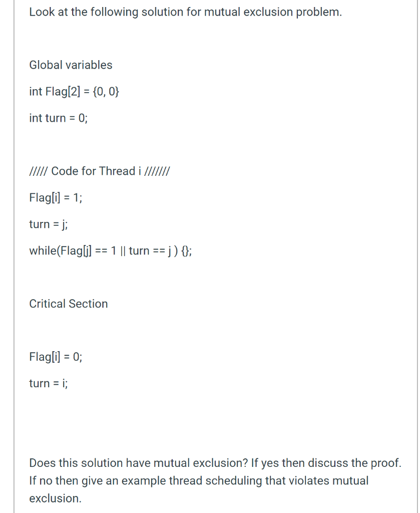
Task: Click 'Flag[j] == 1' in the while condition
Action: click(x=88, y=250)
